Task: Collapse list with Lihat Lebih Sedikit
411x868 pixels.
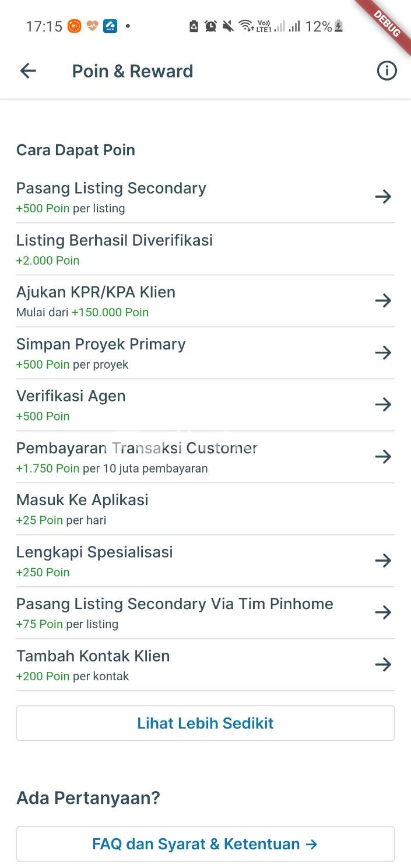Action: tap(205, 723)
